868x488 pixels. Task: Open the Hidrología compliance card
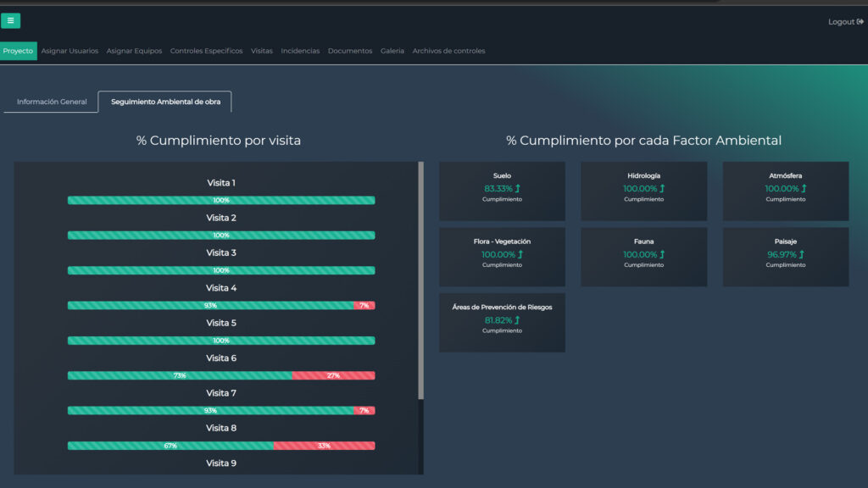(644, 191)
